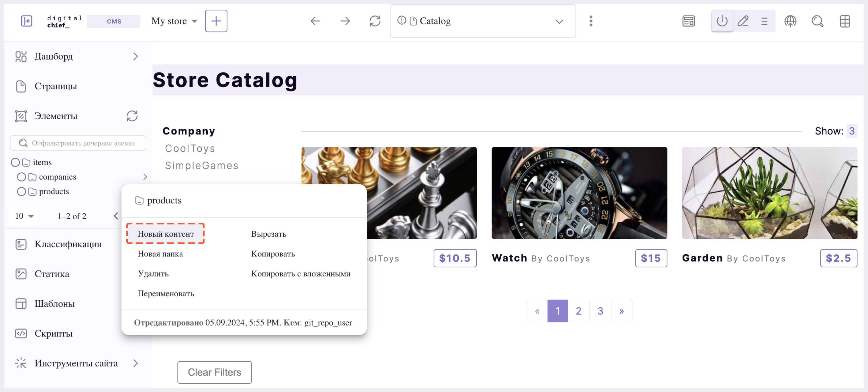Filter by SimpleGames company
868x392 pixels.
[201, 166]
